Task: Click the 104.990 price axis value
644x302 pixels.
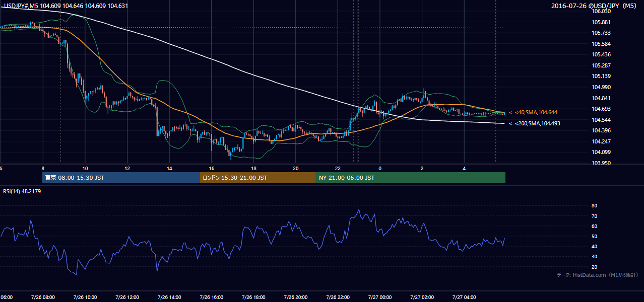Action: coord(602,87)
